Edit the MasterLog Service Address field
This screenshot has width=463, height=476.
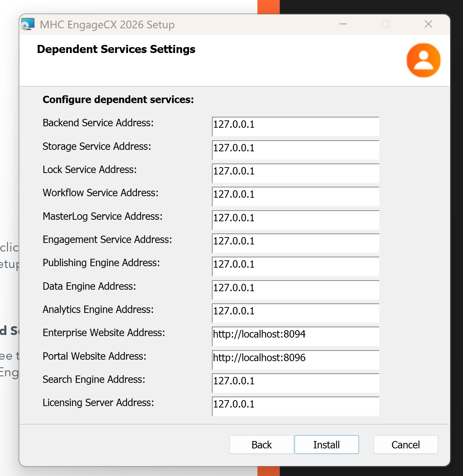[x=296, y=220]
